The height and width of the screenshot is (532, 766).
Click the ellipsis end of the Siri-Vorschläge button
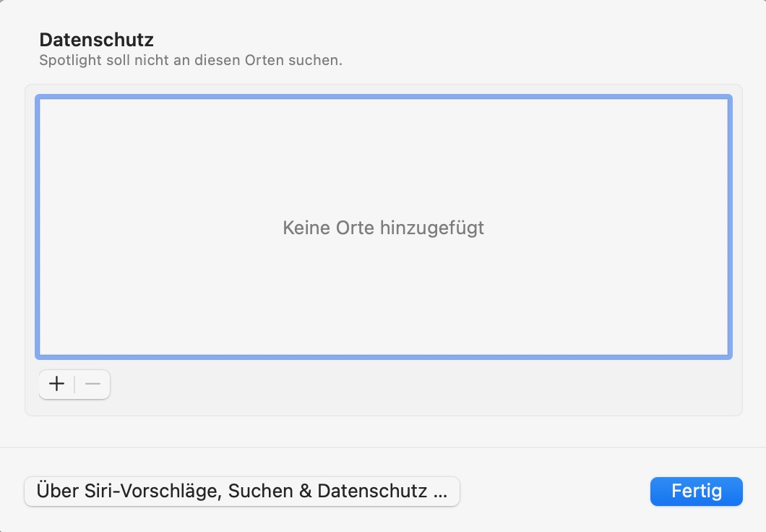441,492
